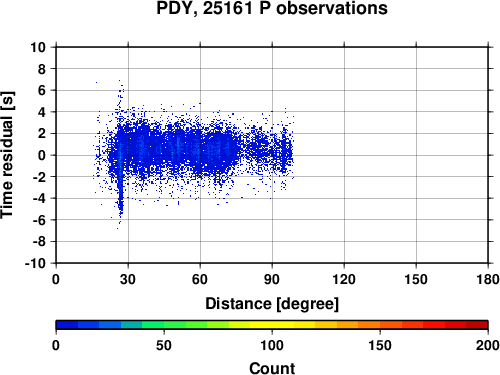
Task: Click the "Count" colorbar label
Action: (272, 368)
